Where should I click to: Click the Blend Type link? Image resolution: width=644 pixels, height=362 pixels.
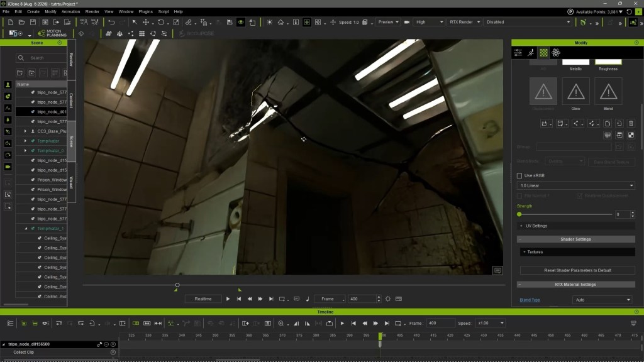click(x=530, y=300)
